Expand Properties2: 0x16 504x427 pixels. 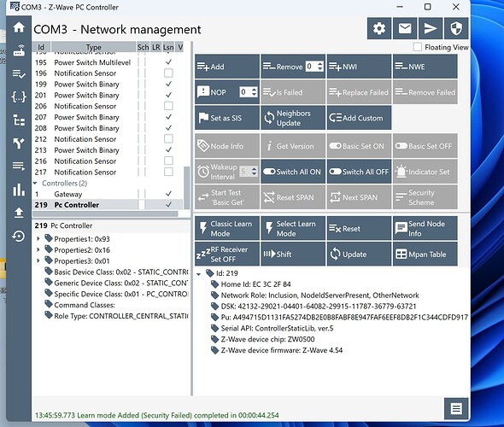pyautogui.click(x=38, y=249)
